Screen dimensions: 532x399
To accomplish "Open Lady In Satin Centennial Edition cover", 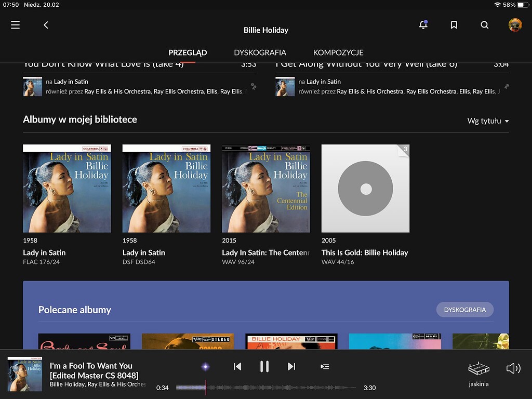I will coord(265,189).
